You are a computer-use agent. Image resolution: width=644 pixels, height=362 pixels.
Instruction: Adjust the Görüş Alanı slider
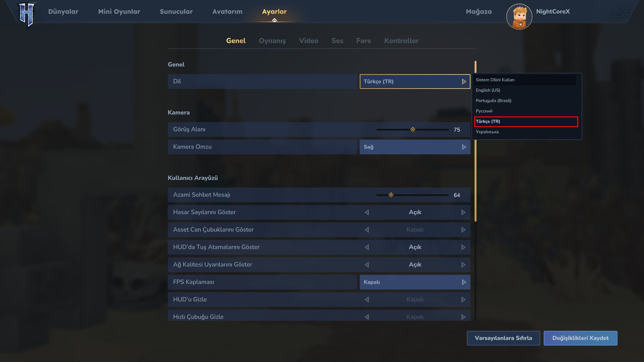413,129
